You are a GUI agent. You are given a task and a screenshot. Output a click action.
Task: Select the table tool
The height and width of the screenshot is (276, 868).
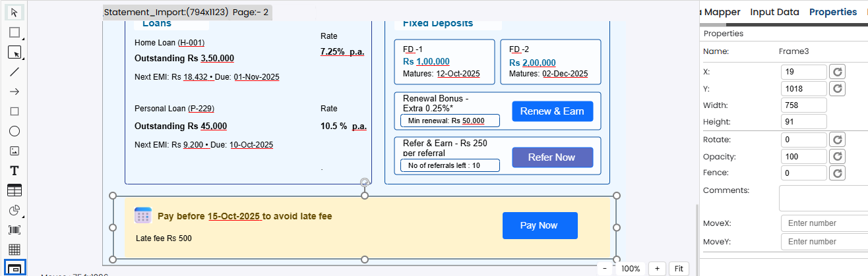click(x=15, y=190)
